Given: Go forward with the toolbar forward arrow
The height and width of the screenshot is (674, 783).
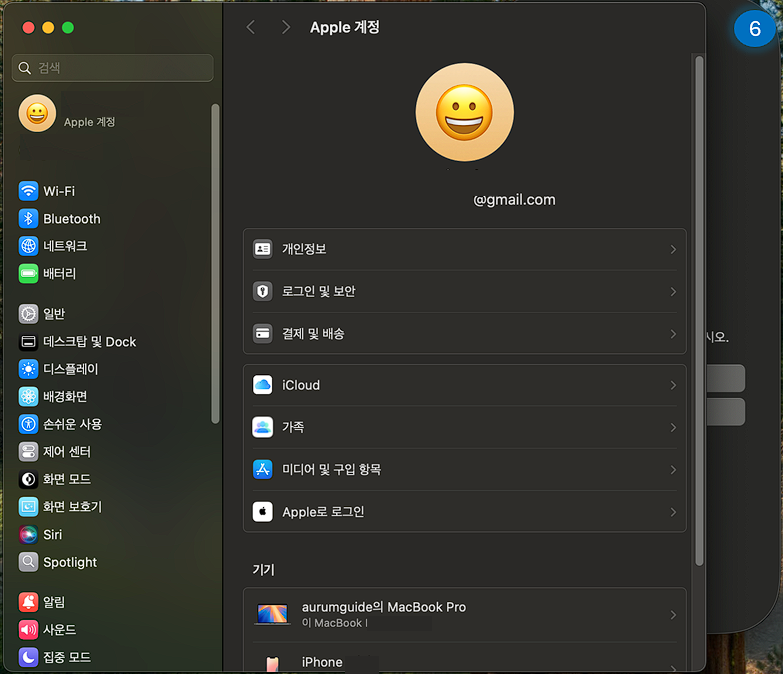Looking at the screenshot, I should click(286, 27).
